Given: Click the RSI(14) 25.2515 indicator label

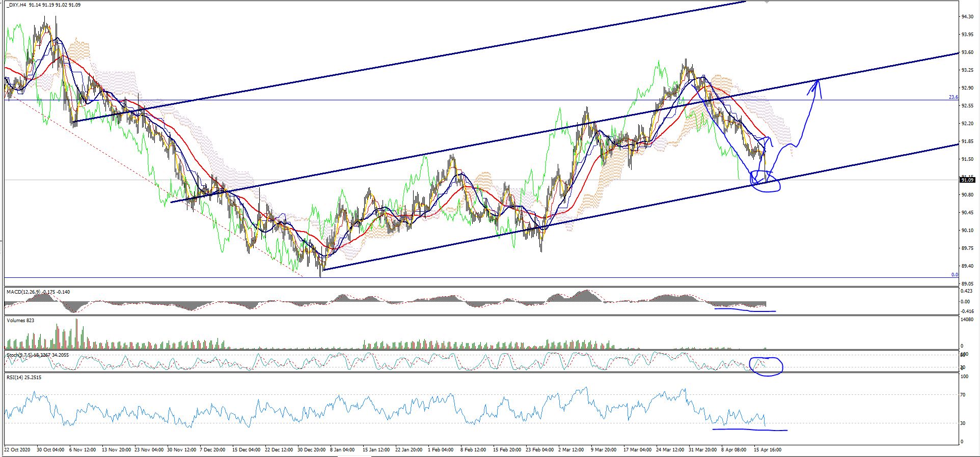Looking at the screenshot, I should coord(23,378).
